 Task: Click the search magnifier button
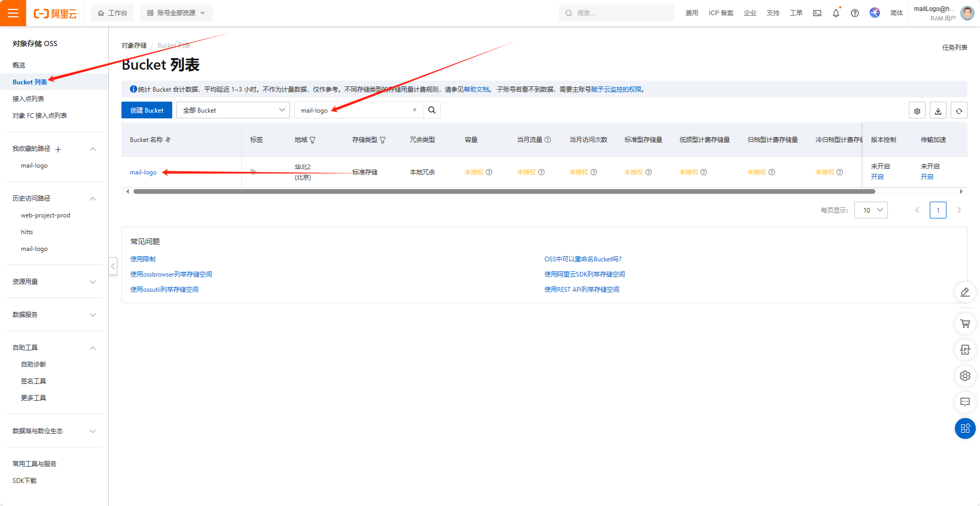tap(432, 110)
